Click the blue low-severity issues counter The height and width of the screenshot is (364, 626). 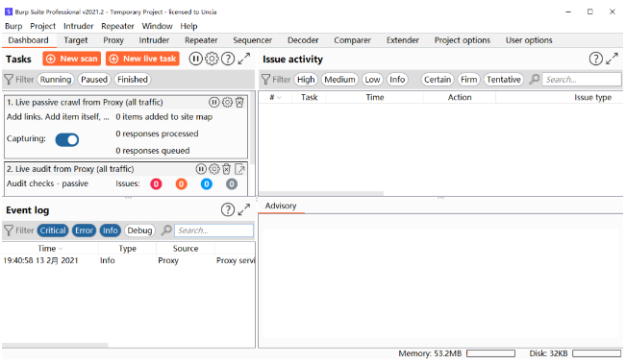click(207, 183)
